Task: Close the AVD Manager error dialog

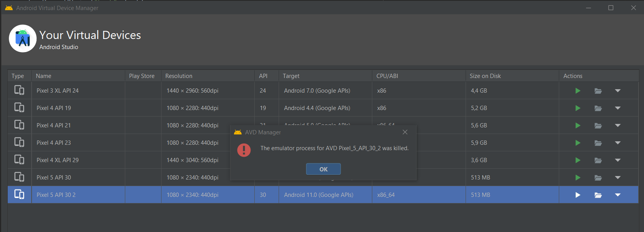Action: click(405, 132)
